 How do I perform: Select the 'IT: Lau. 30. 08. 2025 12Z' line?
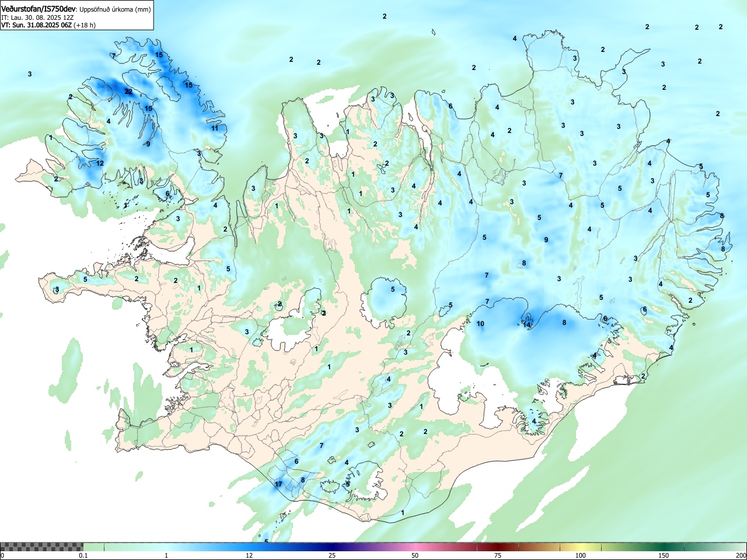pos(37,17)
